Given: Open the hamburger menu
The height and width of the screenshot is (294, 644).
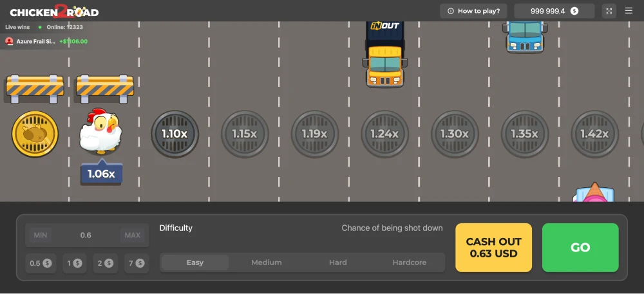Looking at the screenshot, I should tap(629, 11).
